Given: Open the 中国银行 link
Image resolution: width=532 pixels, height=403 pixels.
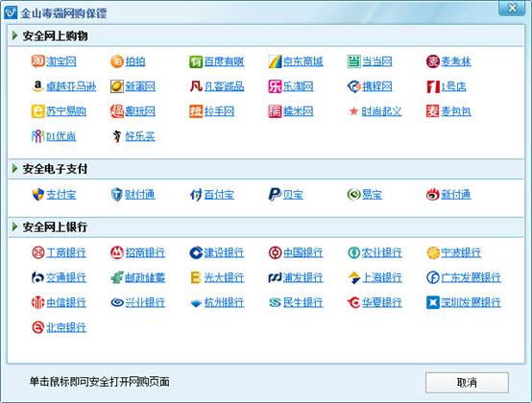Looking at the screenshot, I should pyautogui.click(x=303, y=253).
